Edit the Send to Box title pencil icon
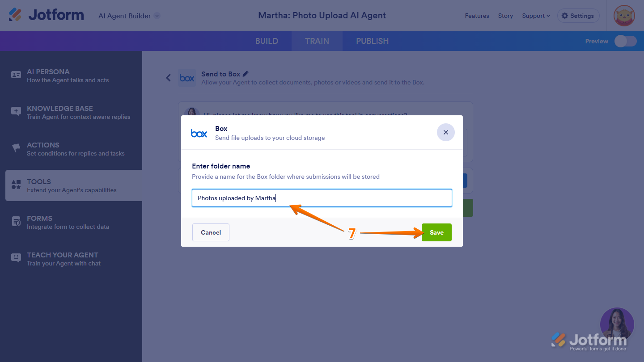Screen dimensions: 644x362 [x=246, y=74]
